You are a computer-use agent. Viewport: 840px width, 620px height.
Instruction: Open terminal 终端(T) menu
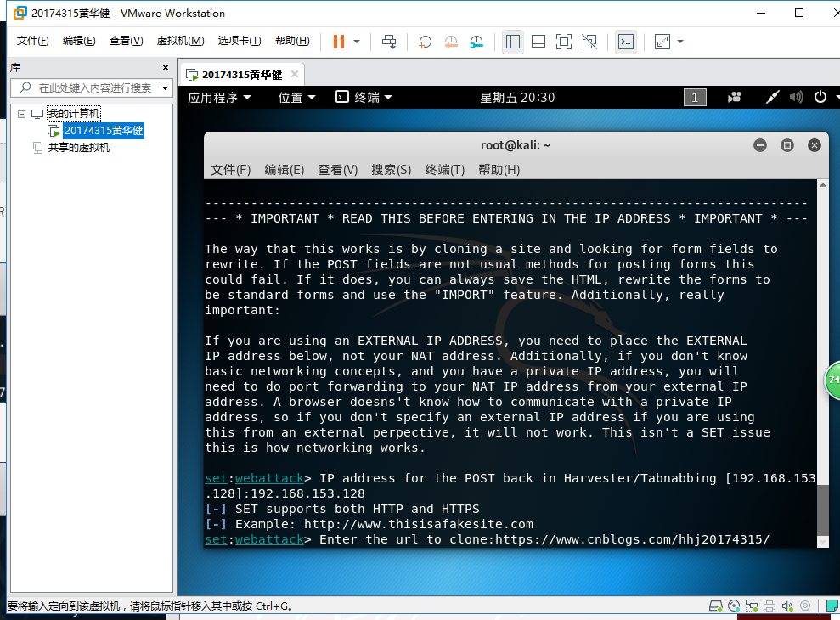point(445,170)
